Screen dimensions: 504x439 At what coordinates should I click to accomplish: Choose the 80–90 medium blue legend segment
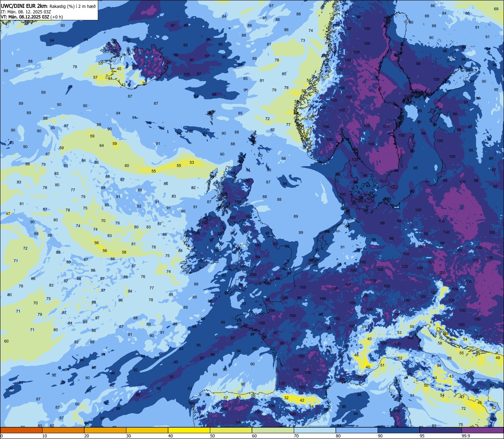(x=357, y=430)
